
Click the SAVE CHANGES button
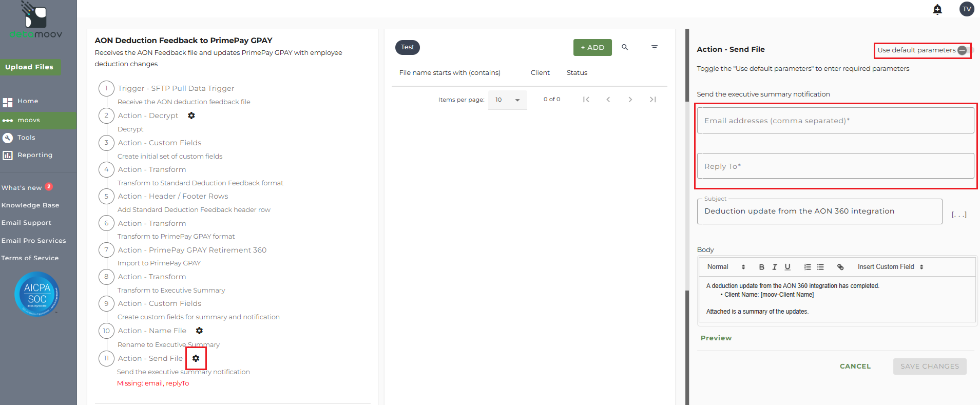tap(930, 367)
